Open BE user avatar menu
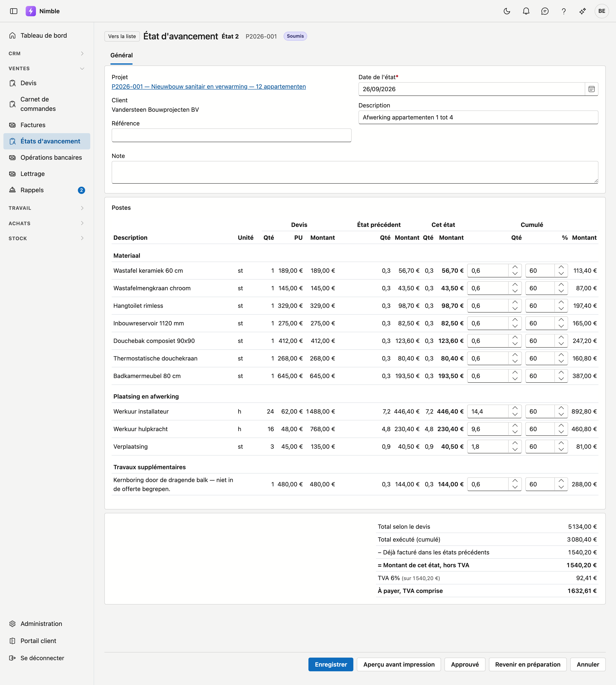 (x=601, y=11)
